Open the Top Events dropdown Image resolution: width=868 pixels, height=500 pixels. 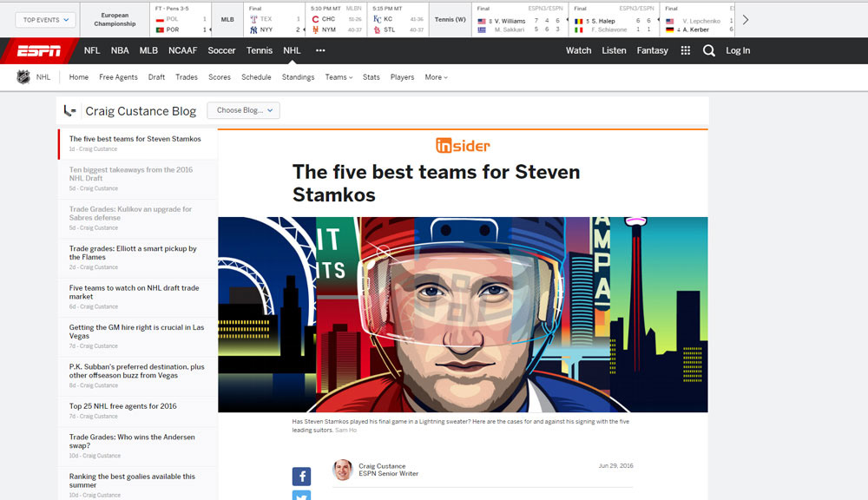(46, 20)
